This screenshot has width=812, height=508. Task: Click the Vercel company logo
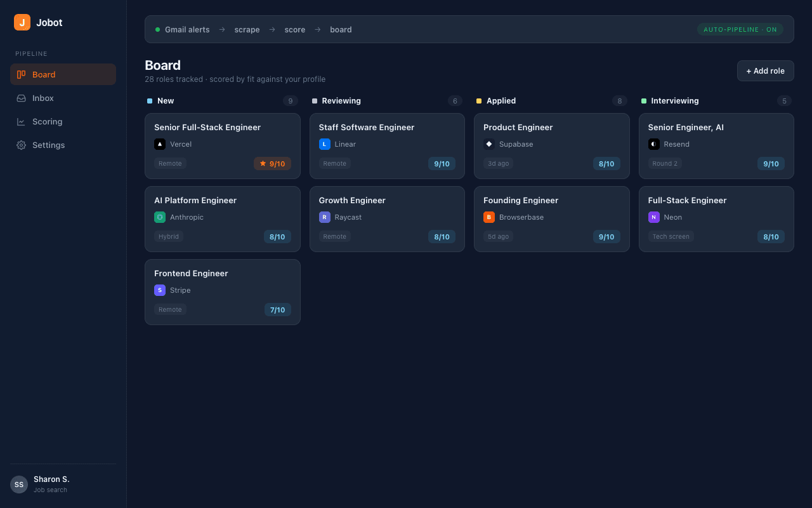(x=160, y=144)
